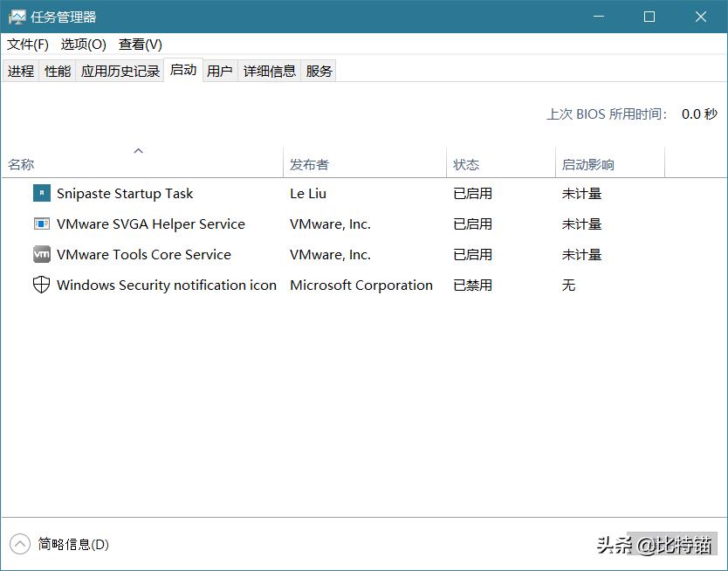The height and width of the screenshot is (571, 728).
Task: Switch to the 服务 tab
Action: pyautogui.click(x=318, y=71)
